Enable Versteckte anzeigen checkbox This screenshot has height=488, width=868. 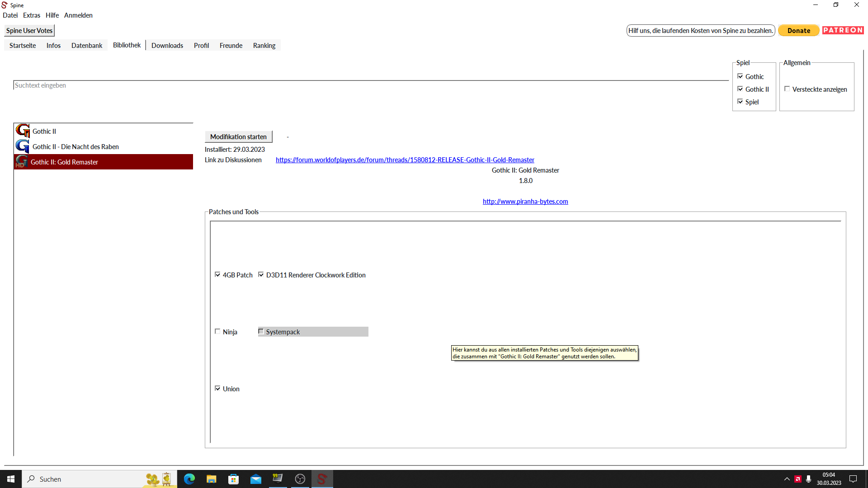[787, 89]
